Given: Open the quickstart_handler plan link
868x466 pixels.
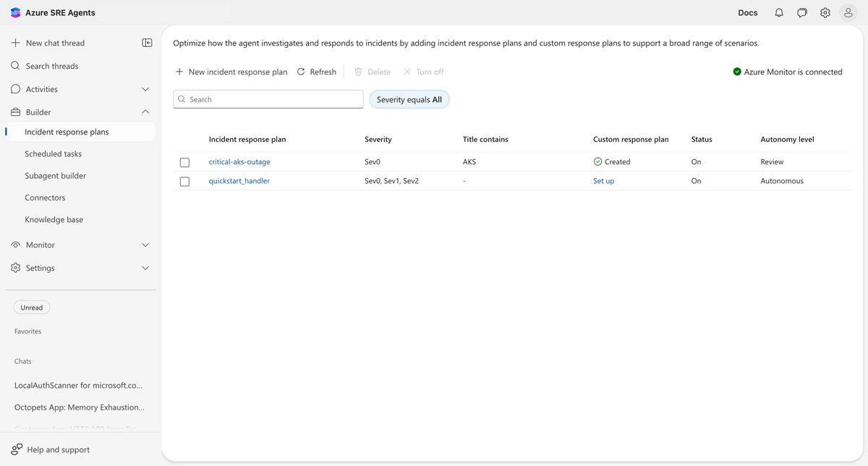Looking at the screenshot, I should click(239, 181).
